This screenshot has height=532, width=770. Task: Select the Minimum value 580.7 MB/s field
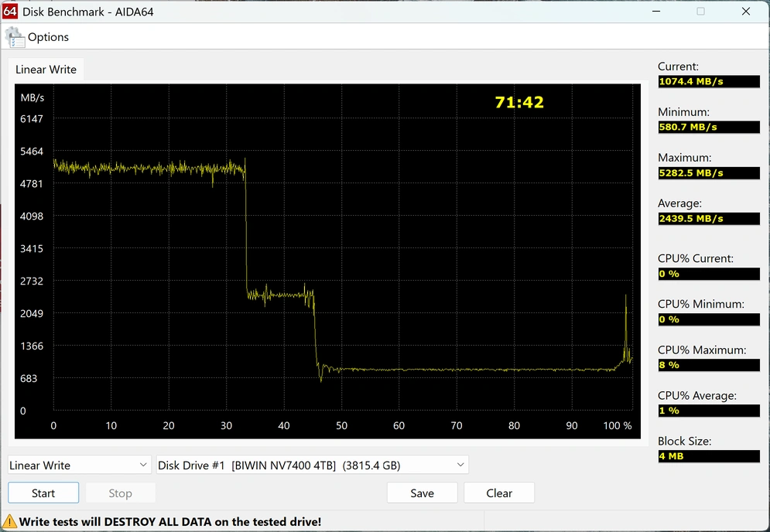point(708,127)
